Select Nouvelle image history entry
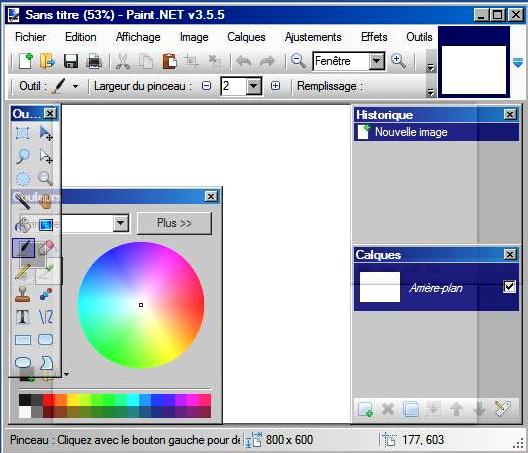528x453 pixels. pos(436,132)
